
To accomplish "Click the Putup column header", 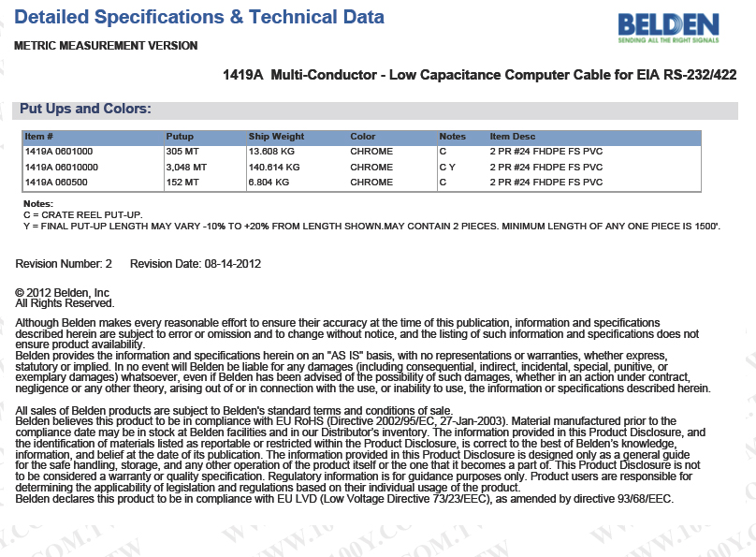I will (x=180, y=137).
